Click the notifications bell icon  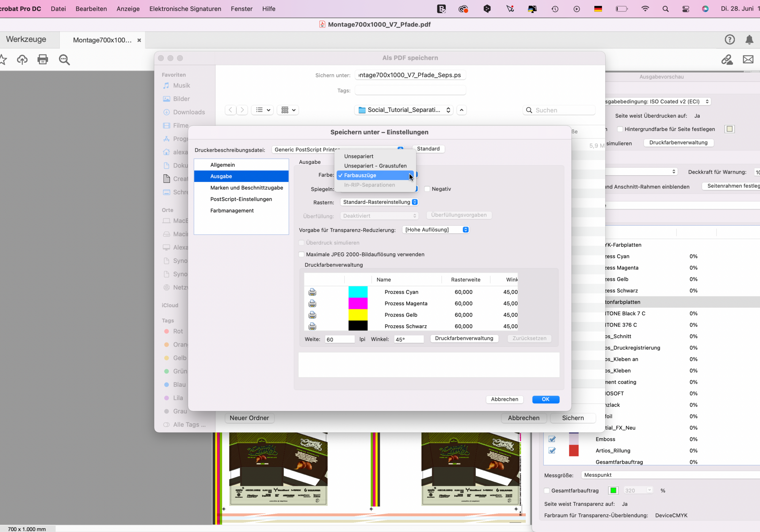tap(749, 40)
